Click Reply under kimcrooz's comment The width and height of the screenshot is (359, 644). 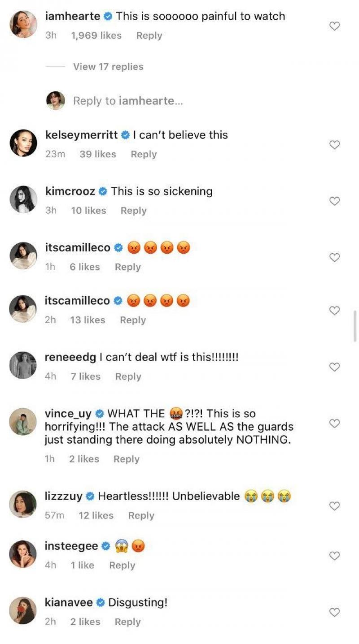[133, 210]
